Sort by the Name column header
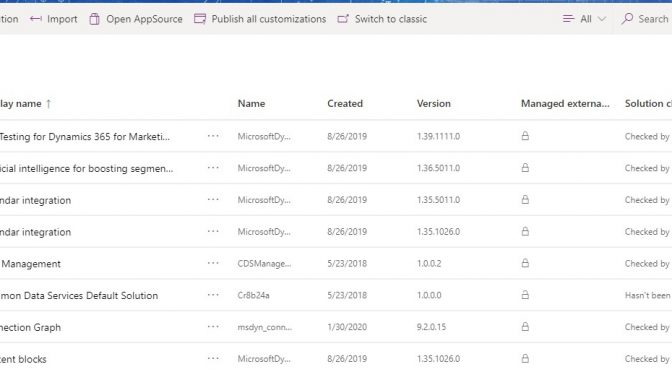 tap(251, 103)
